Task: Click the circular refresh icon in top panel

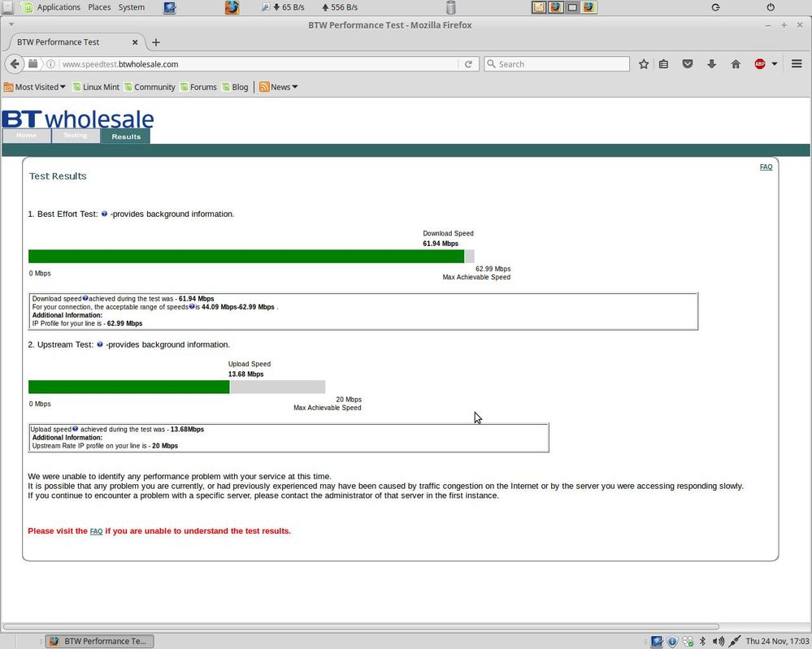Action: coord(715,7)
